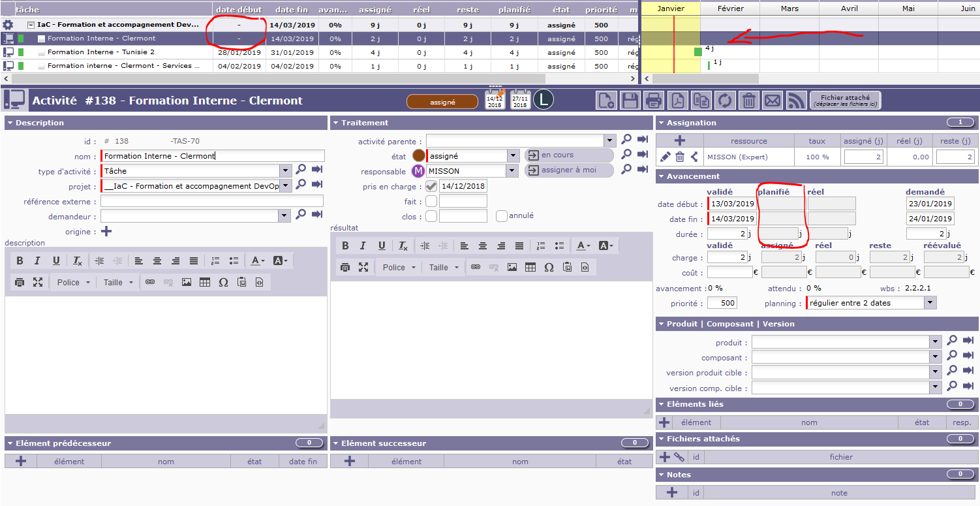Tick the 'annulé' checkbox
Image resolution: width=980 pixels, height=506 pixels.
pyautogui.click(x=501, y=216)
